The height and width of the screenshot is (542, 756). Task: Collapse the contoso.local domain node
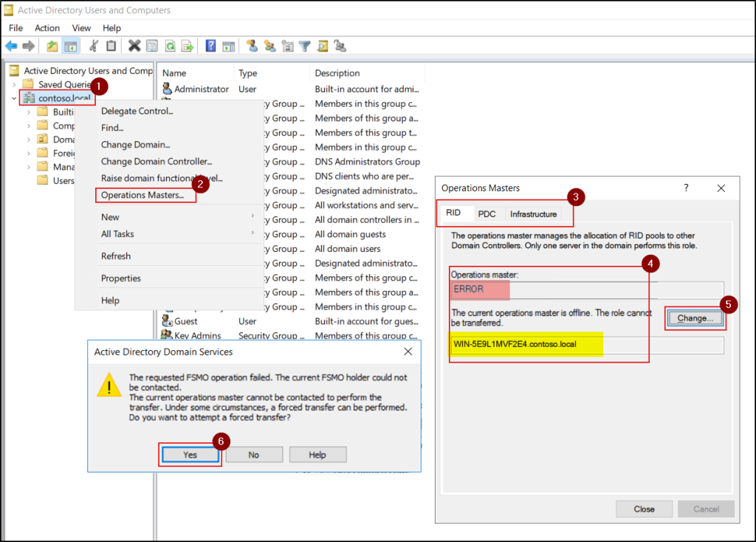(15, 97)
